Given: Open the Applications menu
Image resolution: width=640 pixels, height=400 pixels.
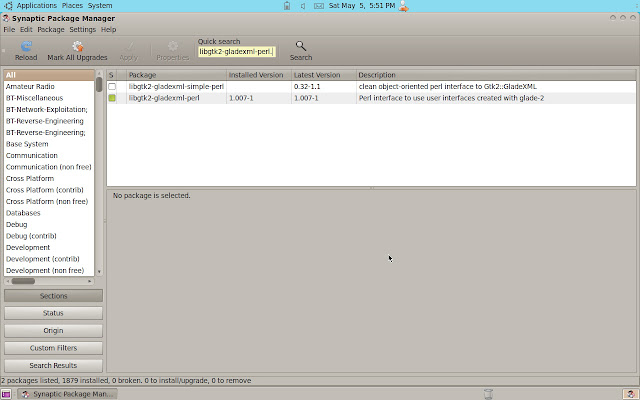Looking at the screenshot, I should [36, 6].
